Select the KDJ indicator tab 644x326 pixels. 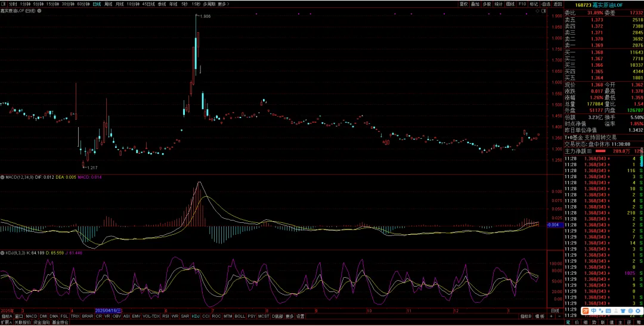196,316
